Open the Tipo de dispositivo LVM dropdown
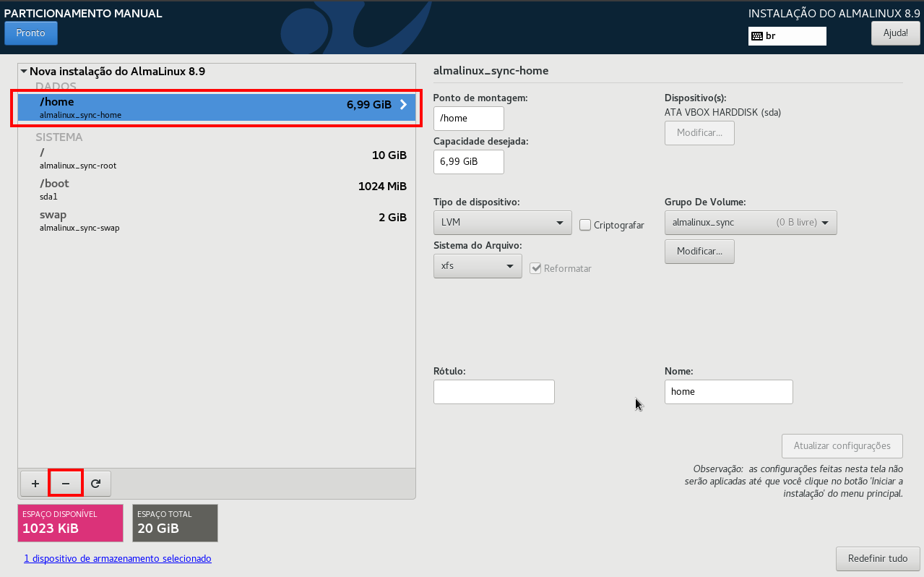 pyautogui.click(x=502, y=223)
